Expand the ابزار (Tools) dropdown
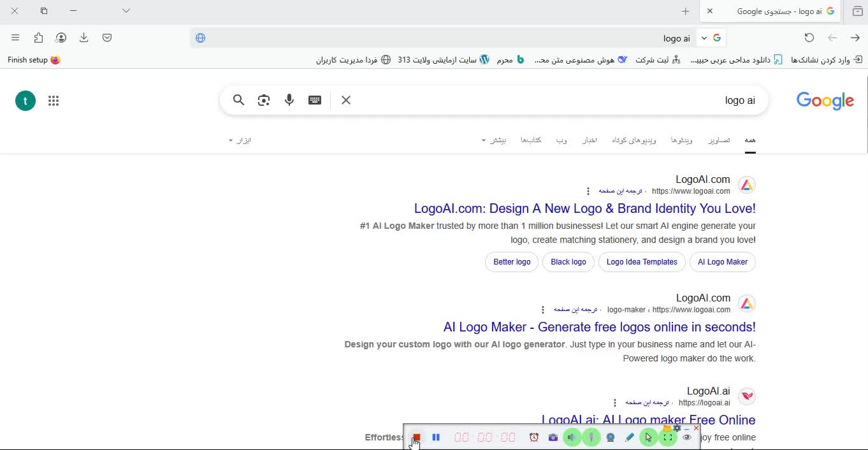 [x=240, y=140]
